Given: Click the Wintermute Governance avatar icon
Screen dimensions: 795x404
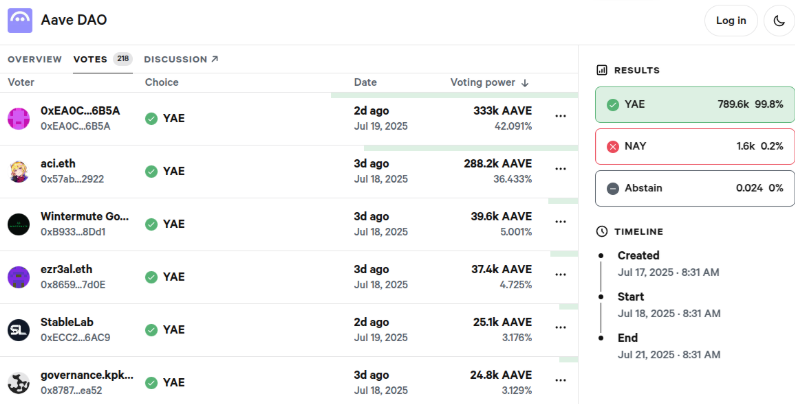Looking at the screenshot, I should tap(19, 224).
